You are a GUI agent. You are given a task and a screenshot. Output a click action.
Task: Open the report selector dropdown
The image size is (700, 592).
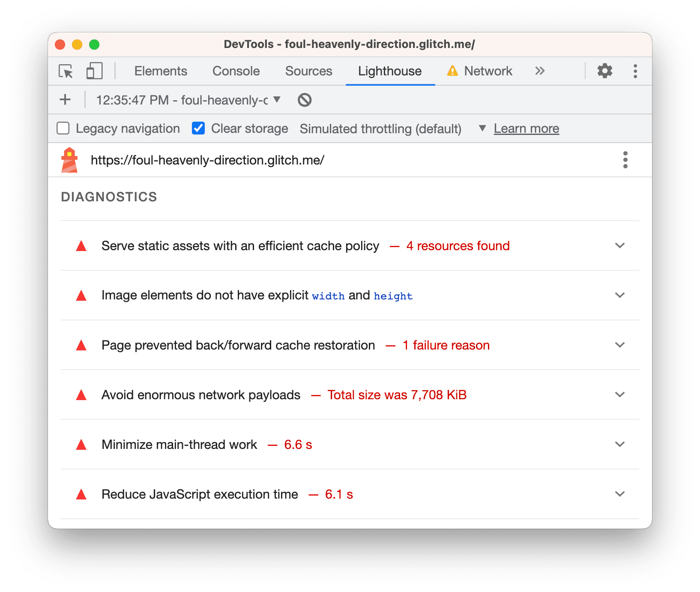tap(277, 100)
